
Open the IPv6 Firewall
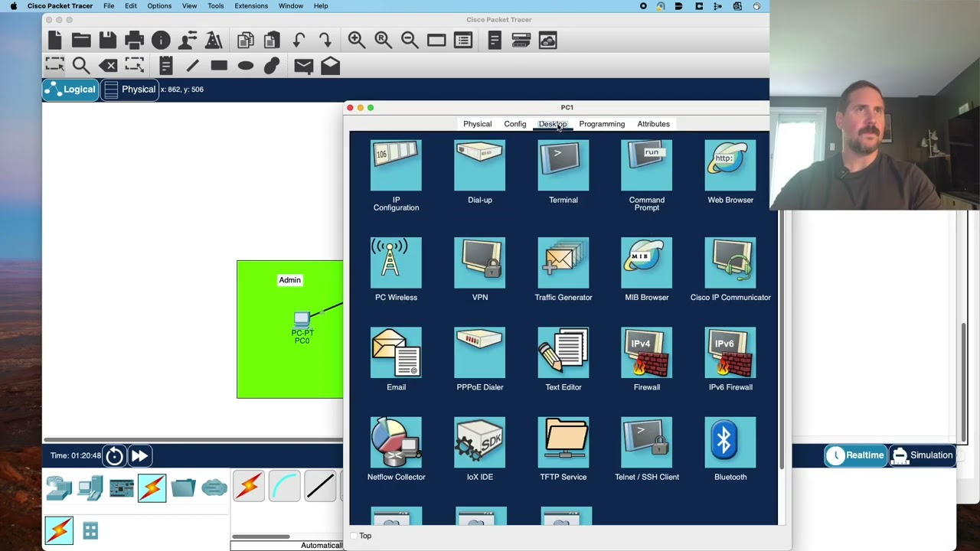[x=730, y=353]
